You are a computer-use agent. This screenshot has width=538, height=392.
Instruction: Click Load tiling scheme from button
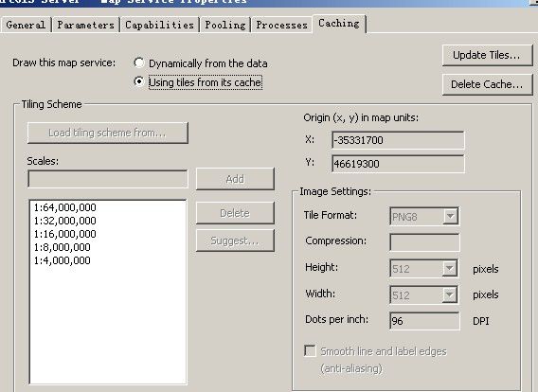coord(108,133)
